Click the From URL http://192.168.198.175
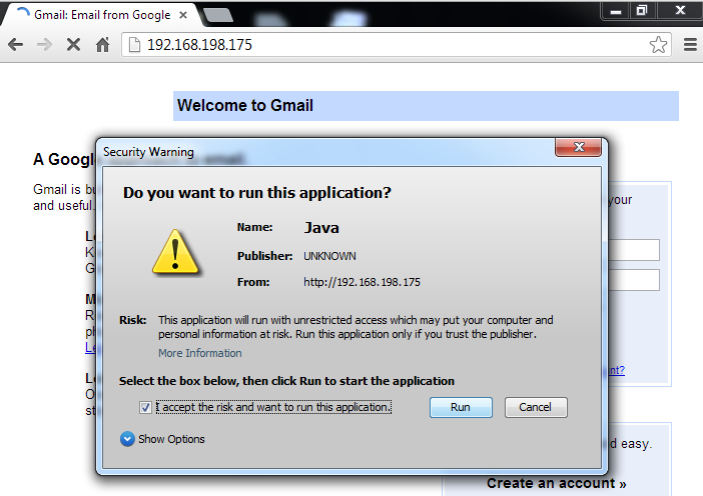703x496 pixels. (362, 282)
